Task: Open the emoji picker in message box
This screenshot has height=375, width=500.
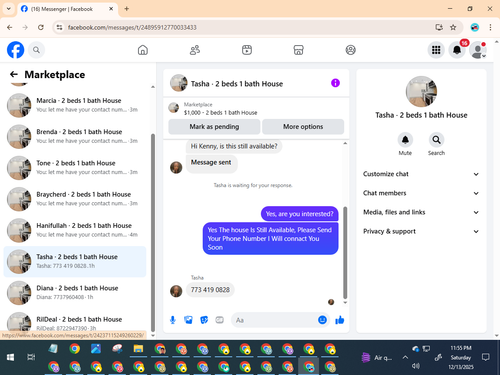Action: point(322,320)
